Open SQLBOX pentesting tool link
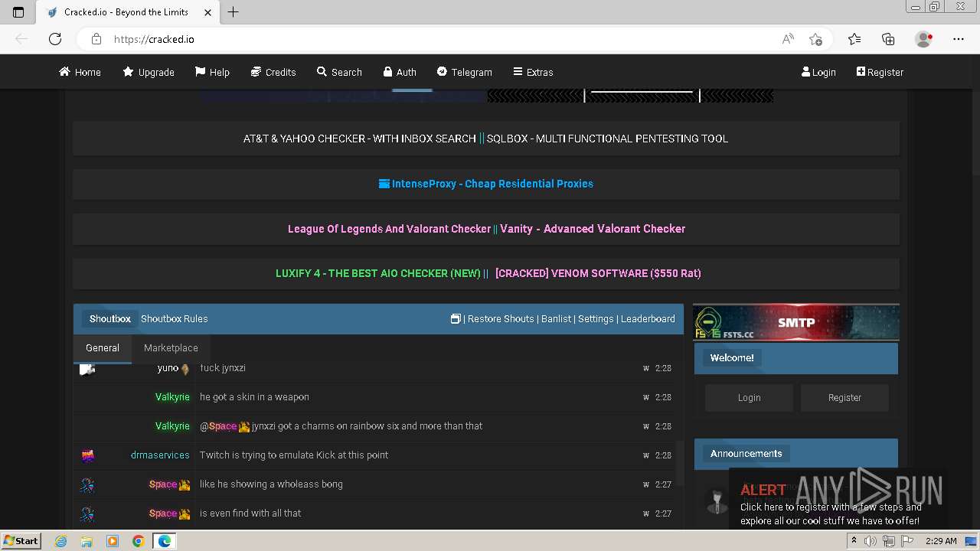The width and height of the screenshot is (980, 551). [x=607, y=139]
